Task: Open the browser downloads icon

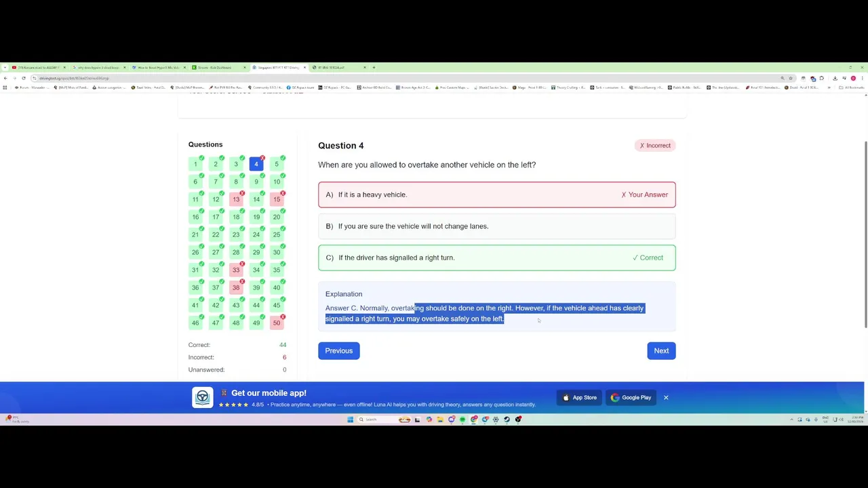Action: [835, 78]
